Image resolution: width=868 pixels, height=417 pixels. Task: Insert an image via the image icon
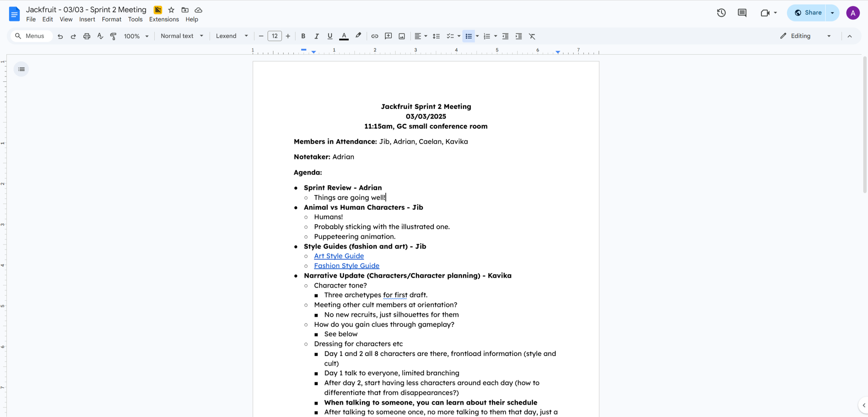(402, 36)
